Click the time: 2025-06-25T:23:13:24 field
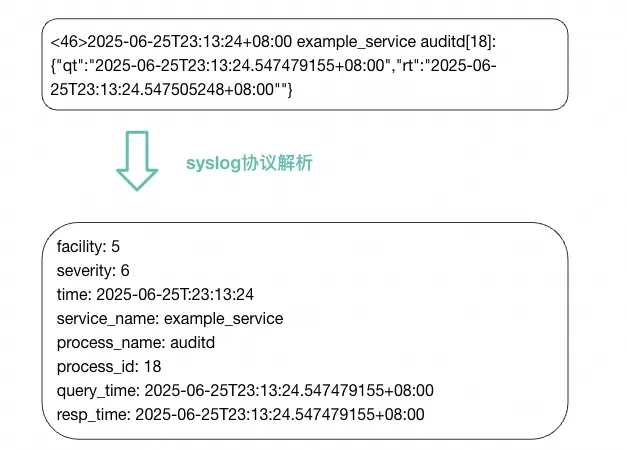The height and width of the screenshot is (450, 627). [155, 295]
